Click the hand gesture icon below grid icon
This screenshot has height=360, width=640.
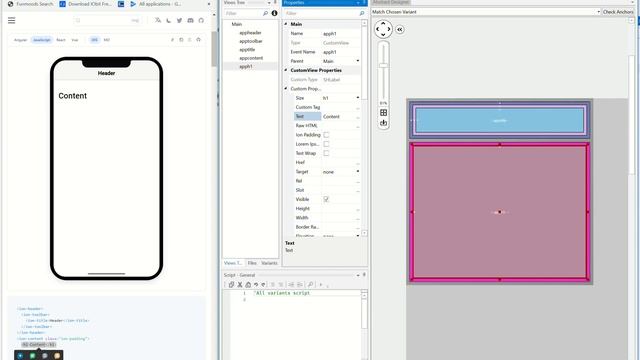pyautogui.click(x=383, y=123)
